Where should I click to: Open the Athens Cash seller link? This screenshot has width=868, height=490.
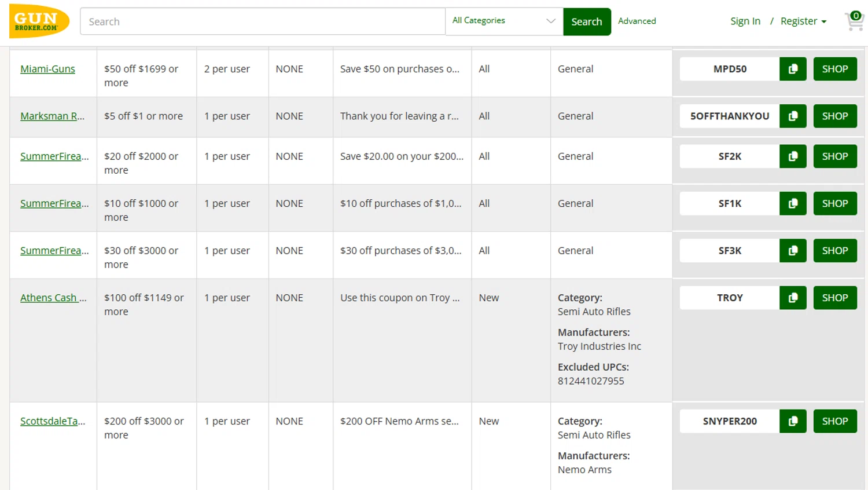tap(53, 298)
